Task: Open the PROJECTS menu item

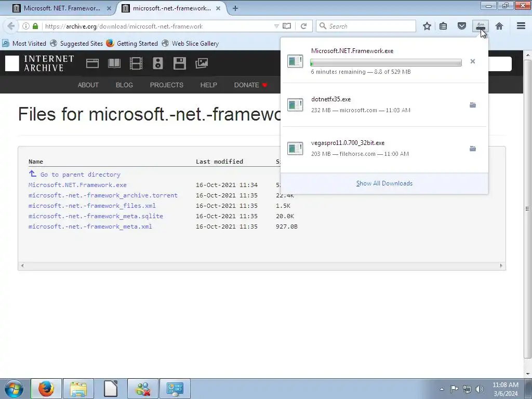Action: pyautogui.click(x=167, y=85)
